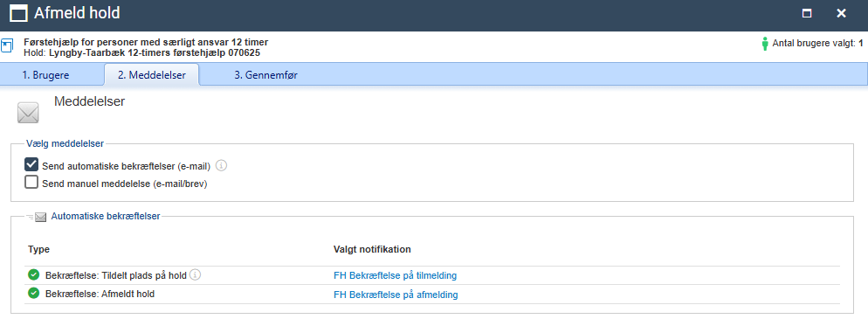Enable Send manuel meddelelse (e-mail/brev)
This screenshot has width=868, height=319.
click(x=31, y=182)
